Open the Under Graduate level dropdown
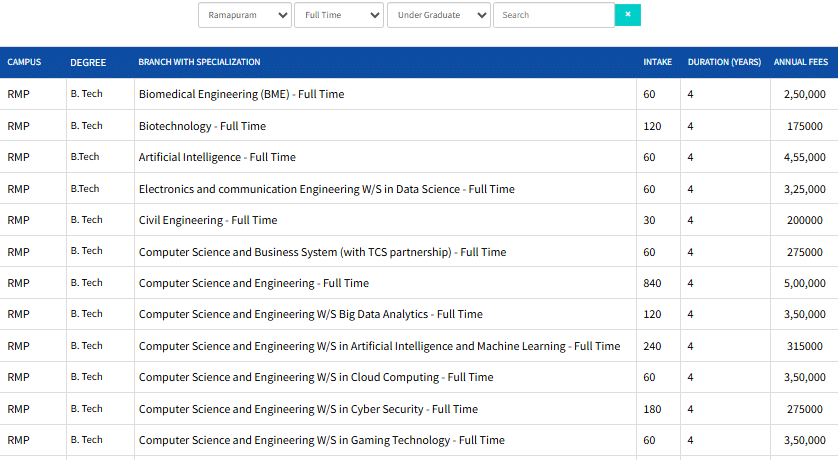The width and height of the screenshot is (838, 460). tap(438, 15)
